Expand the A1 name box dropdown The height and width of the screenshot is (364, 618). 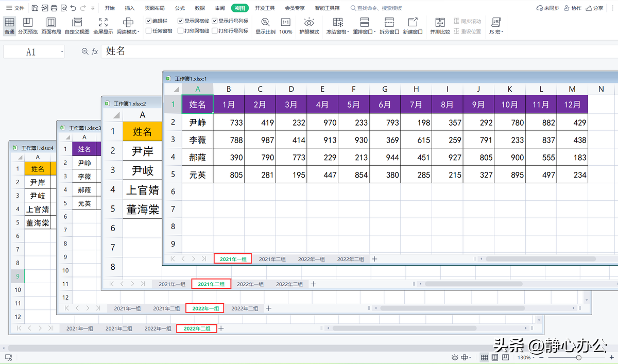point(62,52)
